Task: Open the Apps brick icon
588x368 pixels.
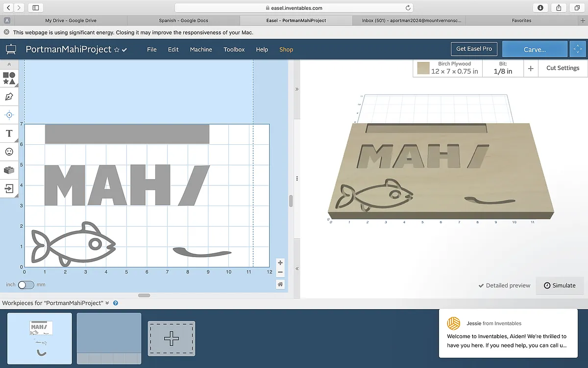Action: (x=9, y=170)
